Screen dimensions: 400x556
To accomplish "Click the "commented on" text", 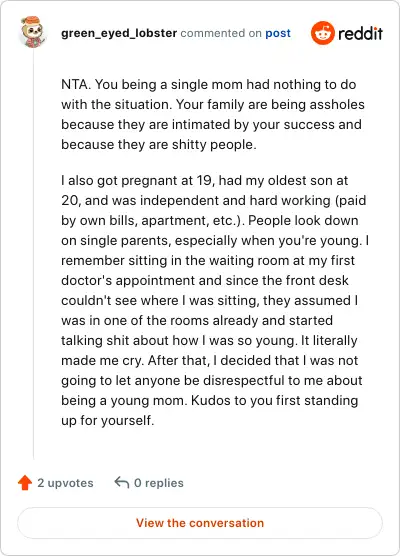I will tap(221, 33).
